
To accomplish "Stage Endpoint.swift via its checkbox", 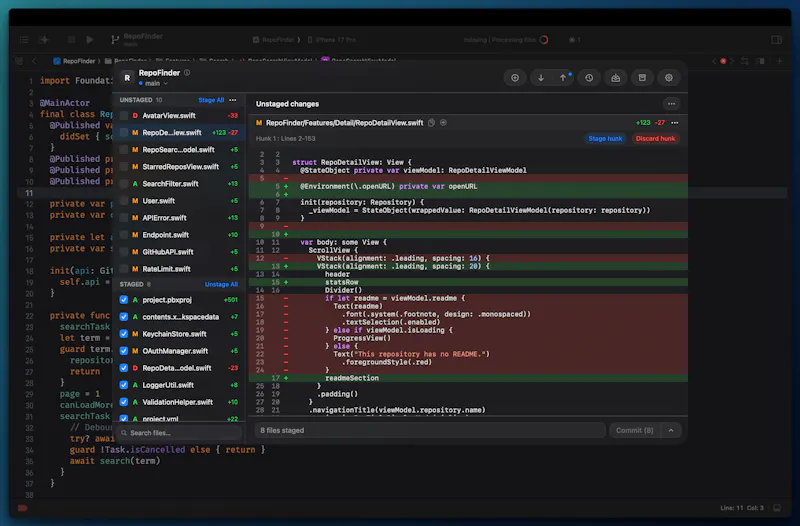I will 124,235.
